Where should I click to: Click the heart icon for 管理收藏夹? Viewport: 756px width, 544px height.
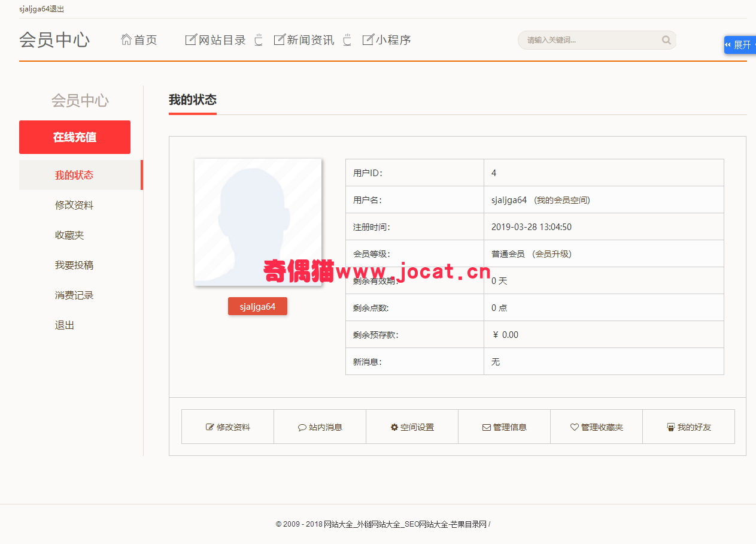point(575,427)
